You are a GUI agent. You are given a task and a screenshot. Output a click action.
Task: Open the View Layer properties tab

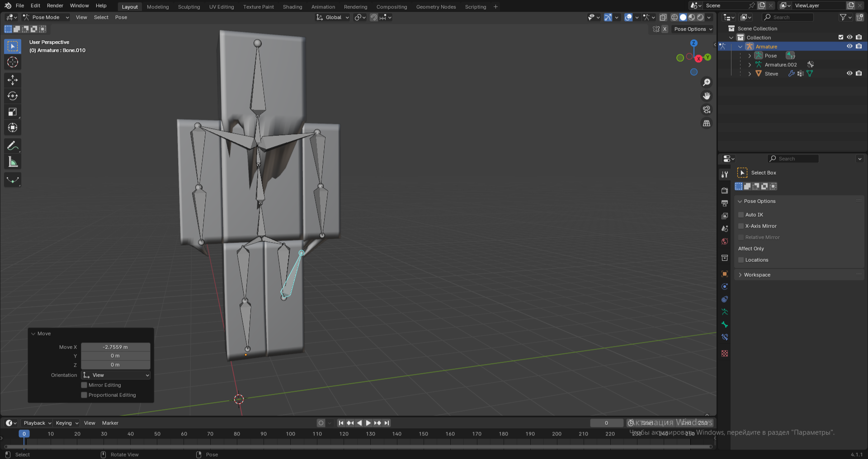click(x=725, y=216)
